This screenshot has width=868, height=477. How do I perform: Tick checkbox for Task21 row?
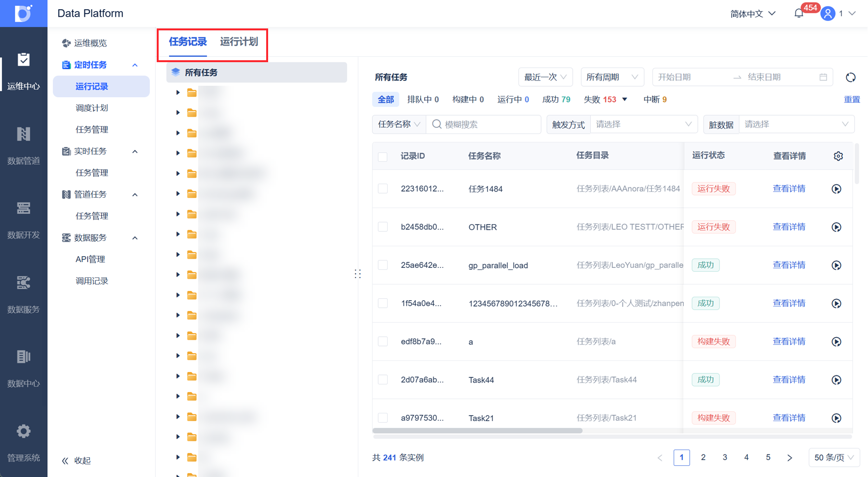pos(383,417)
